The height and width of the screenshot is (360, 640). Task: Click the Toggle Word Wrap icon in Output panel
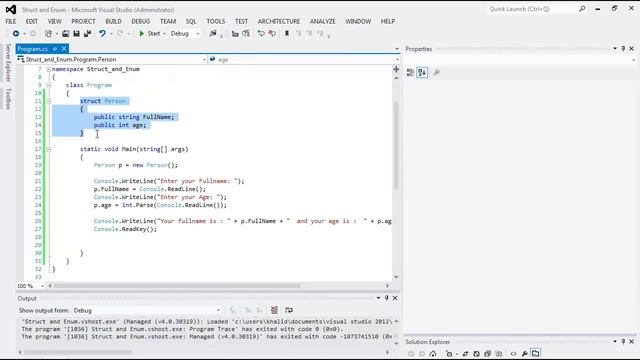pyautogui.click(x=289, y=310)
